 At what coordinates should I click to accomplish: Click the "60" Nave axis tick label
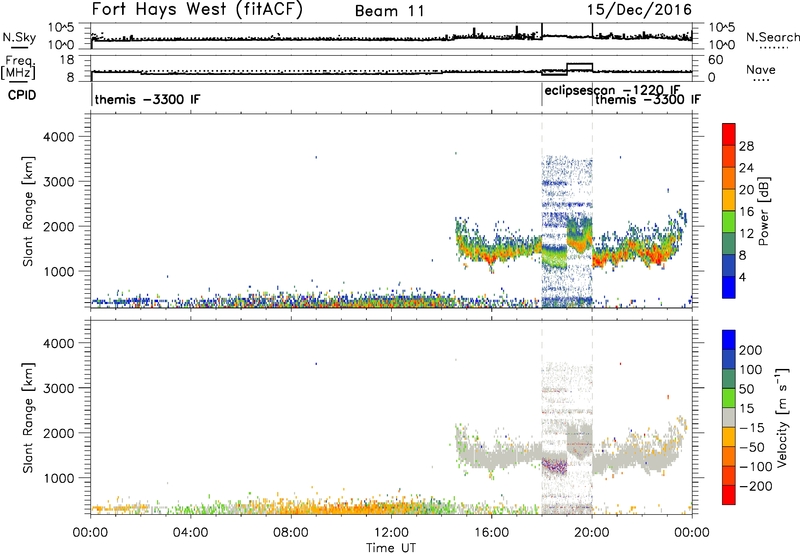(x=716, y=60)
